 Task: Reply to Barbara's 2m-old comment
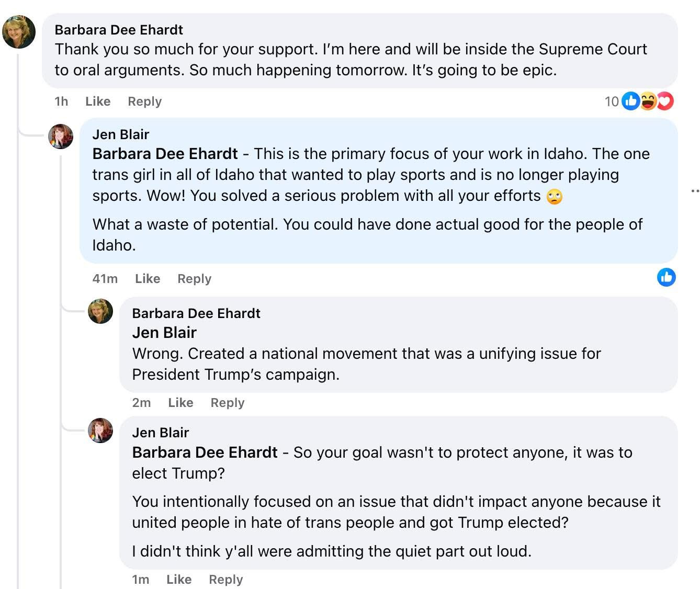coord(227,403)
